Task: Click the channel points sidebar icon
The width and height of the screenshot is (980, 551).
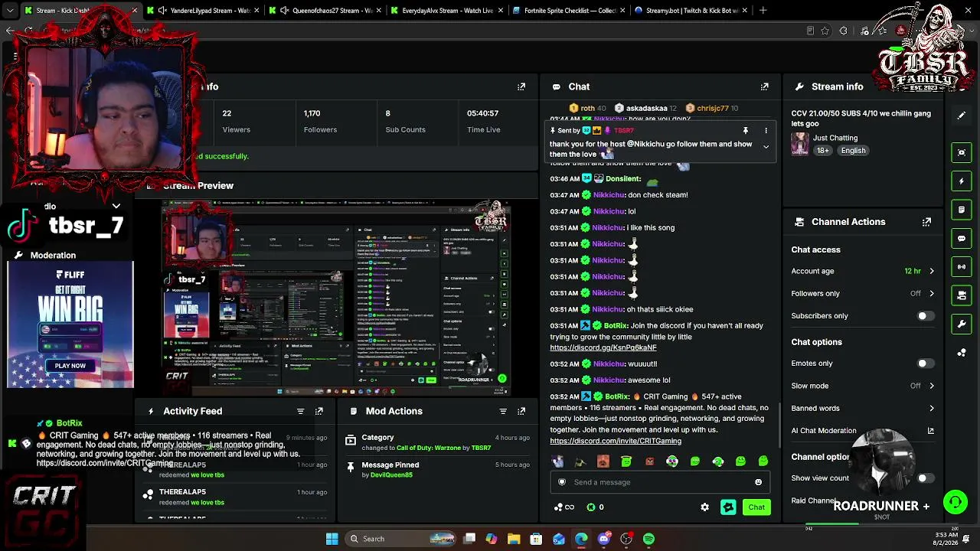Action: 962,352
